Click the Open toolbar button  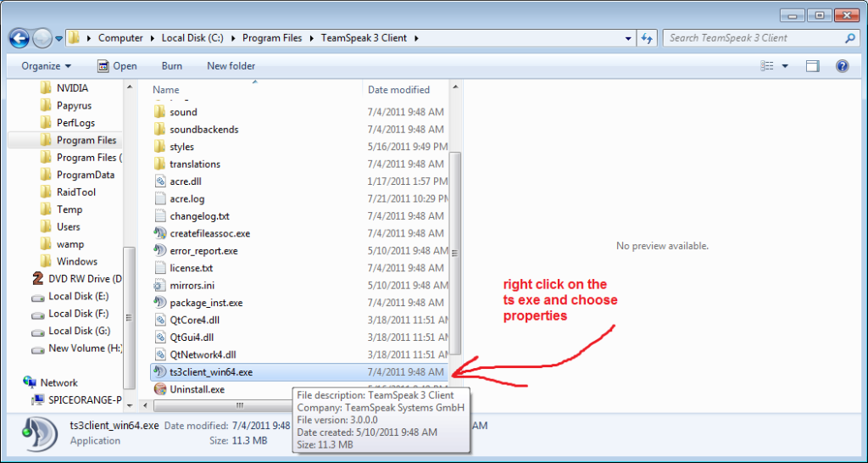pyautogui.click(x=117, y=66)
